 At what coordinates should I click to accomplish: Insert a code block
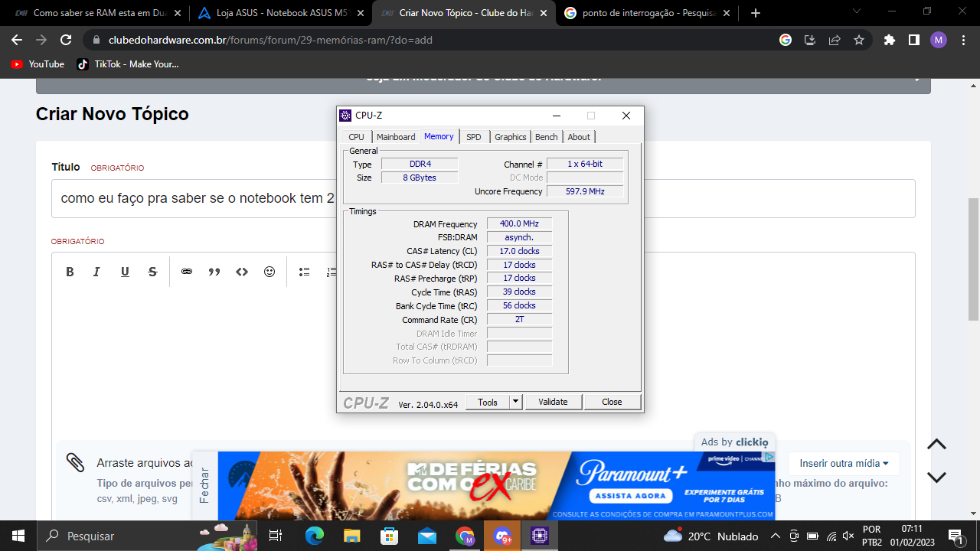click(242, 272)
